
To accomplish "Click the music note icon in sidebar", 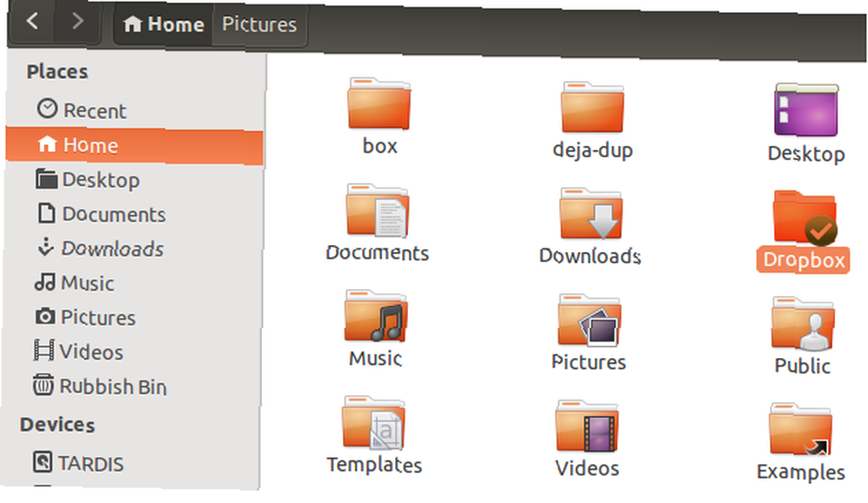I will (x=45, y=282).
